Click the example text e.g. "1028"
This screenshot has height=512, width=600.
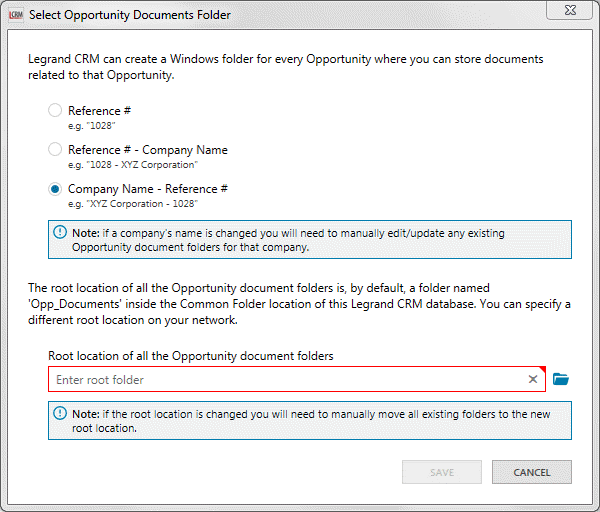(x=94, y=125)
